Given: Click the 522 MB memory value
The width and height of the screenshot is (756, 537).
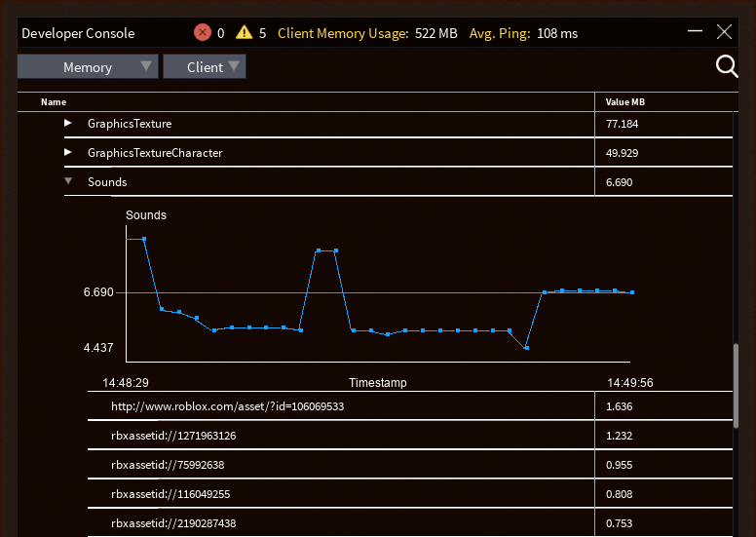Looking at the screenshot, I should (x=435, y=33).
